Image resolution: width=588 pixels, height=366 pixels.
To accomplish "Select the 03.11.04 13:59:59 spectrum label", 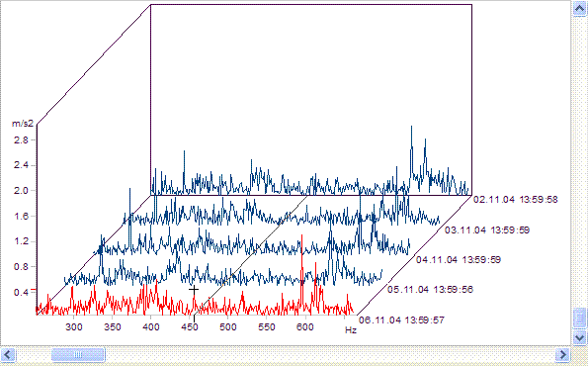I will (487, 229).
